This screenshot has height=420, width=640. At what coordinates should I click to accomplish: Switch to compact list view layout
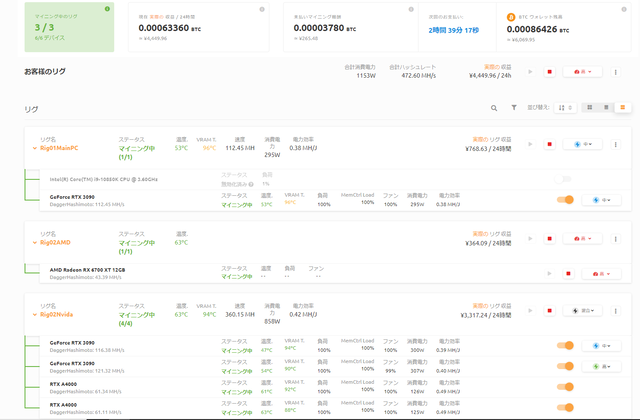point(606,107)
